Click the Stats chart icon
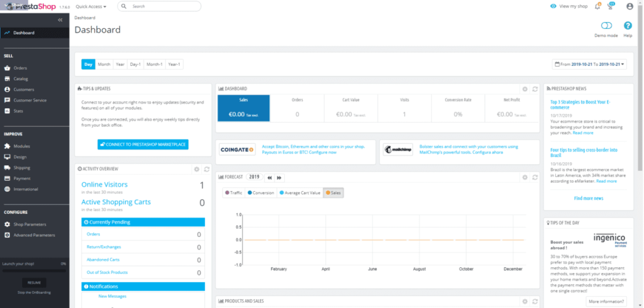This screenshot has height=308, width=644. point(7,111)
